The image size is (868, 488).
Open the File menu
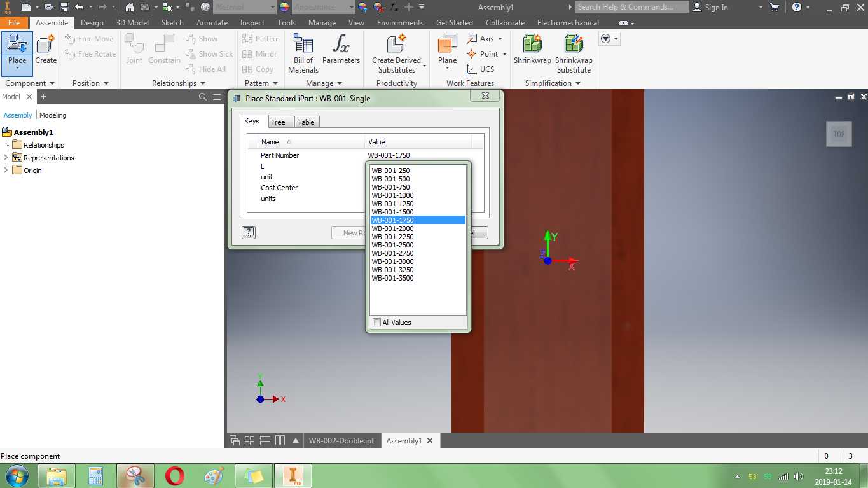click(14, 23)
